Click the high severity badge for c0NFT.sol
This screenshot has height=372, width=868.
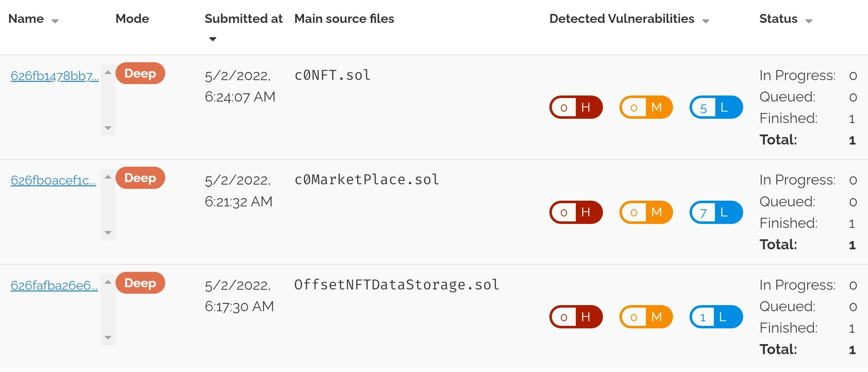576,107
